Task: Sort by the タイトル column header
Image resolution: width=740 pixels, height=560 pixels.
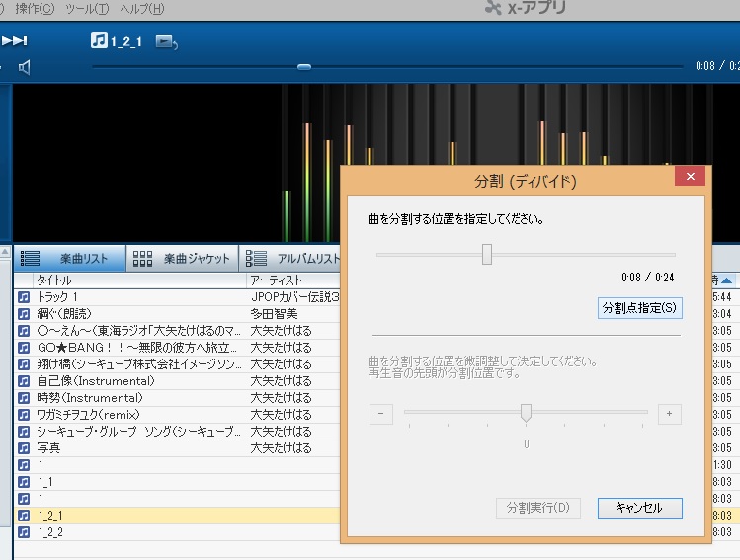Action: click(x=54, y=281)
